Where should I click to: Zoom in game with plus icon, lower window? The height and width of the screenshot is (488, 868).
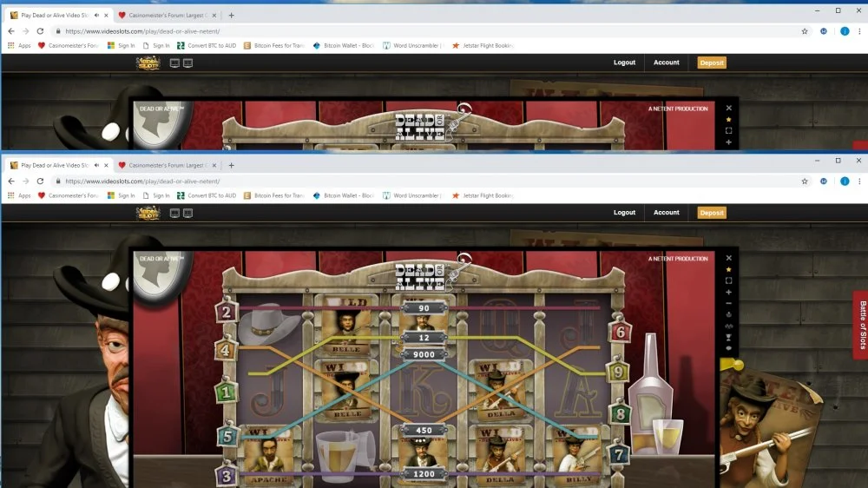(x=728, y=292)
